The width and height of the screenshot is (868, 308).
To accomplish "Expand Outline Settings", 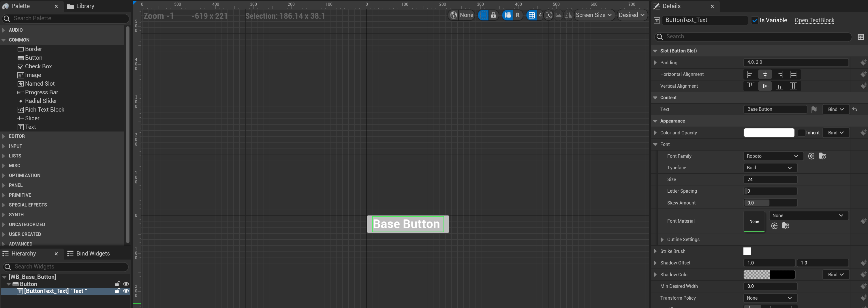I will pyautogui.click(x=662, y=240).
